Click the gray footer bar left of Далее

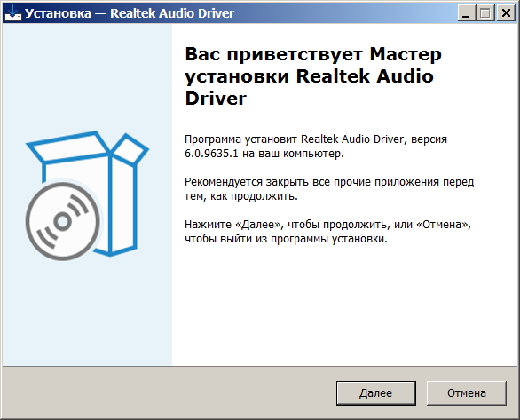(168, 393)
